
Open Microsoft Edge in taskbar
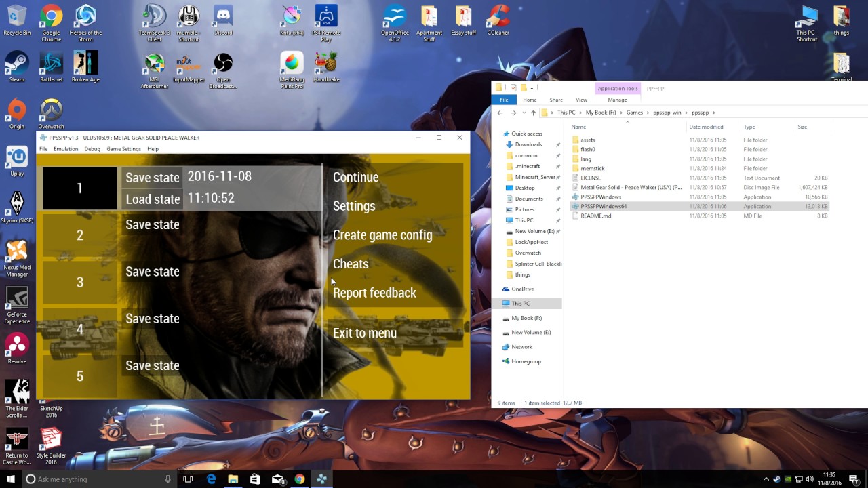click(211, 479)
